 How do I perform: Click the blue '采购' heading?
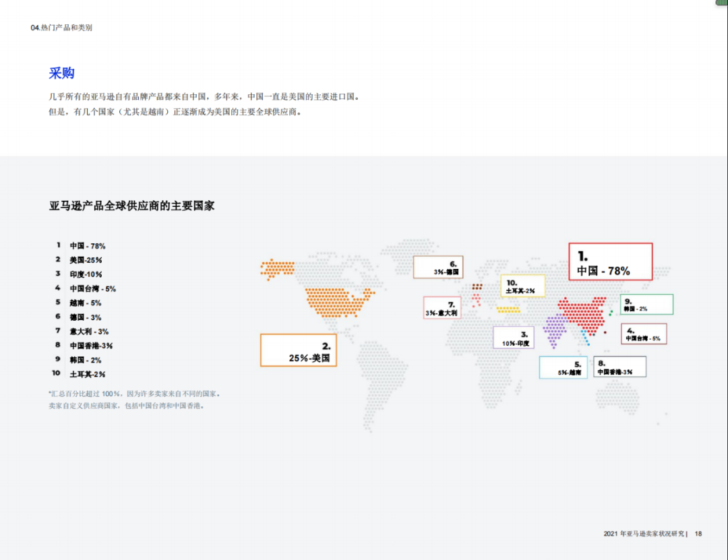click(61, 73)
